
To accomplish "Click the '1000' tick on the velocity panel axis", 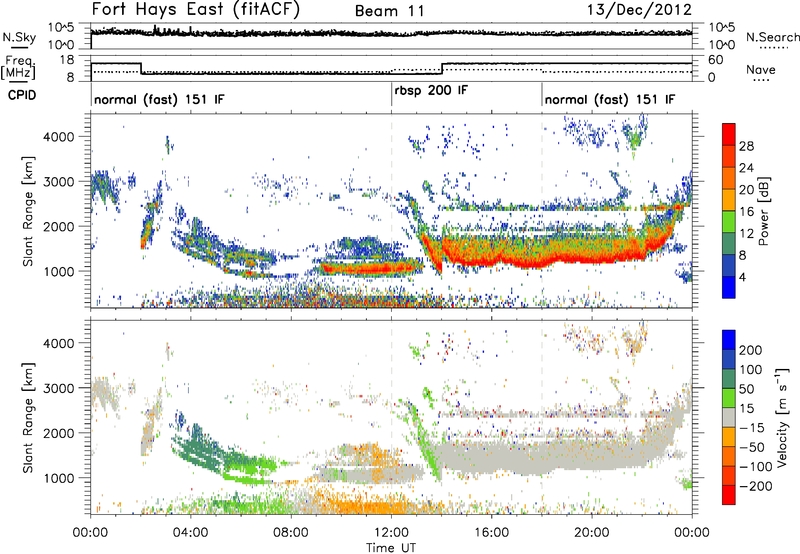I will pyautogui.click(x=58, y=478).
